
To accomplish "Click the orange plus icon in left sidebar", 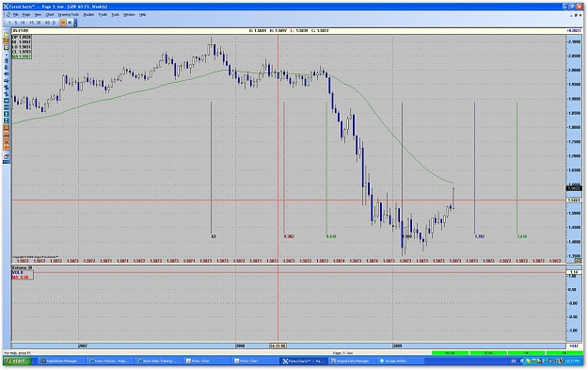I will click(6, 148).
